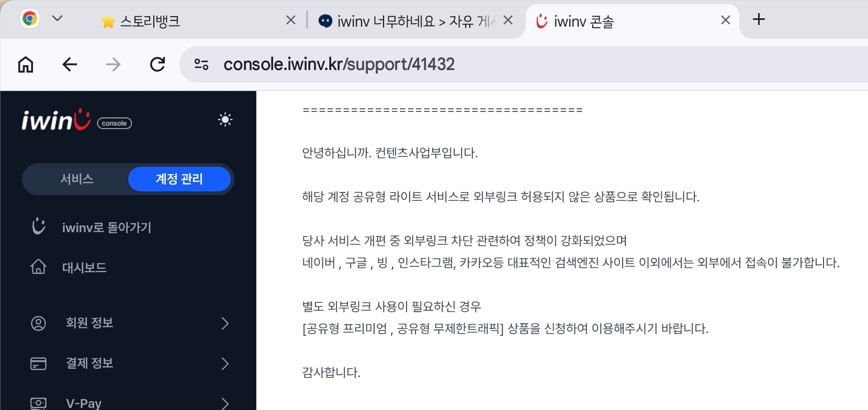Open site information icon in address bar
Viewport: 868px width, 410px height.
201,64
